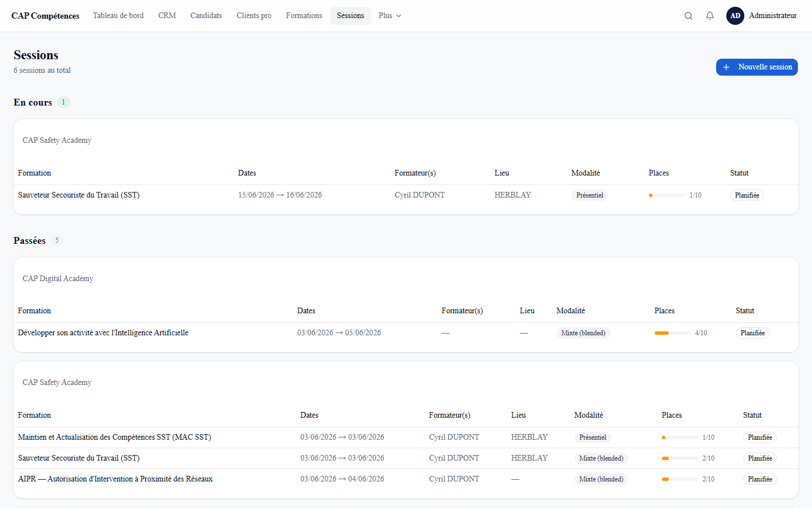This screenshot has width=812, height=508.
Task: Click the Planifiée status in MAC SST row
Action: [760, 437]
